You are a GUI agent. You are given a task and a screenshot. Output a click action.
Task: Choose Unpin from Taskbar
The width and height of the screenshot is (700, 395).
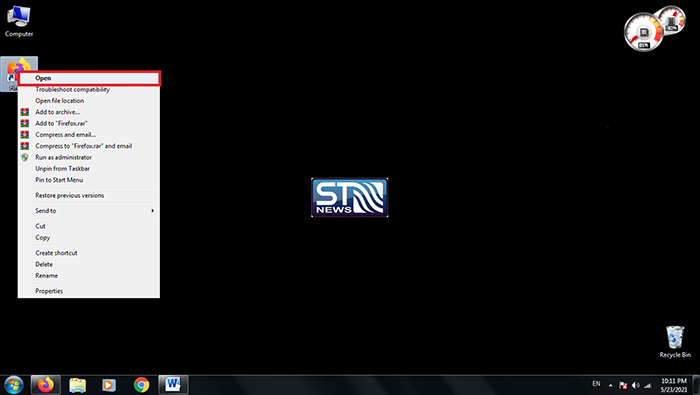(x=89, y=169)
